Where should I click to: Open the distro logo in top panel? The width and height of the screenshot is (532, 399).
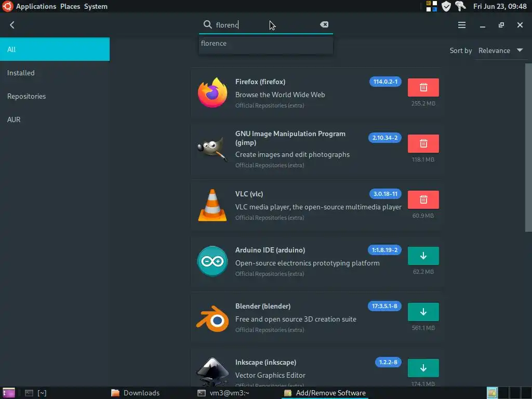tap(7, 6)
